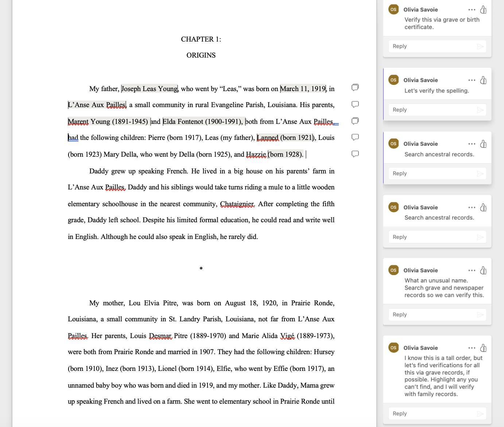Select the highlighted text "Joseph Leas Young"
Viewport: 504px width, 427px height.
click(x=150, y=89)
